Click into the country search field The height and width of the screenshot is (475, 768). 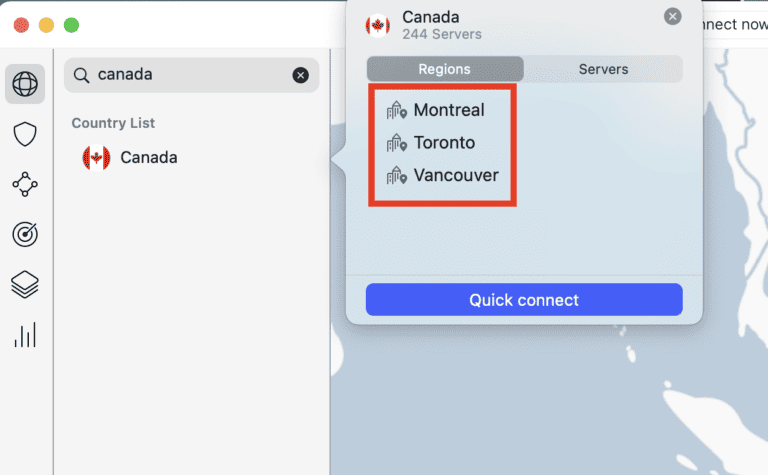click(190, 75)
